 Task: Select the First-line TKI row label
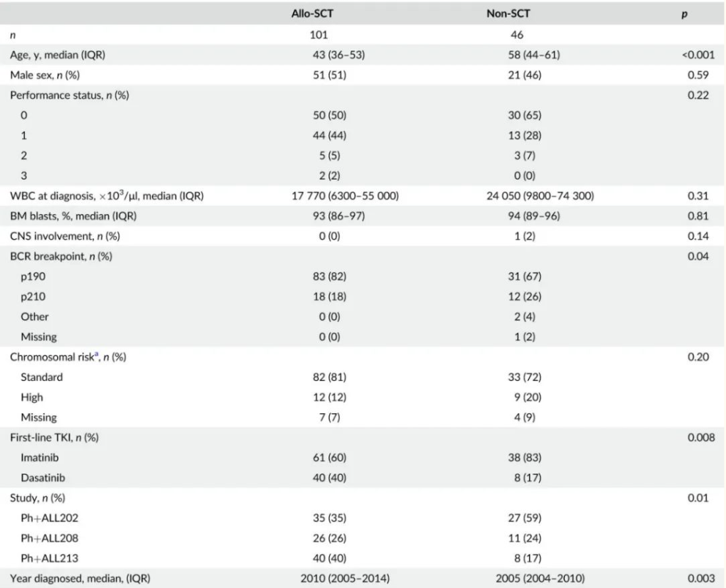54,437
